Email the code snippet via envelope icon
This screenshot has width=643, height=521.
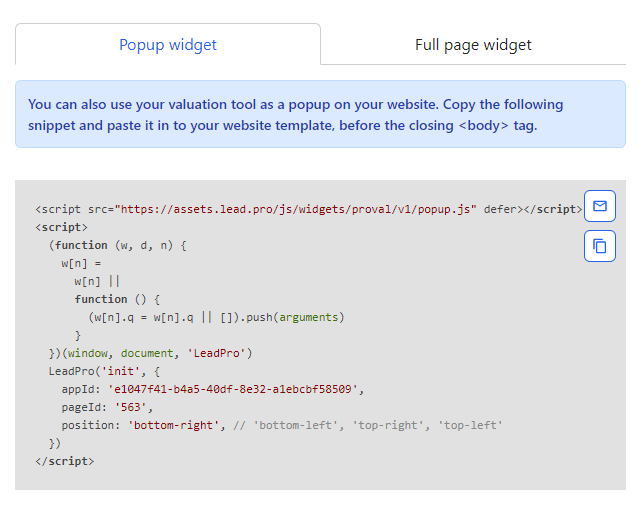click(x=599, y=206)
